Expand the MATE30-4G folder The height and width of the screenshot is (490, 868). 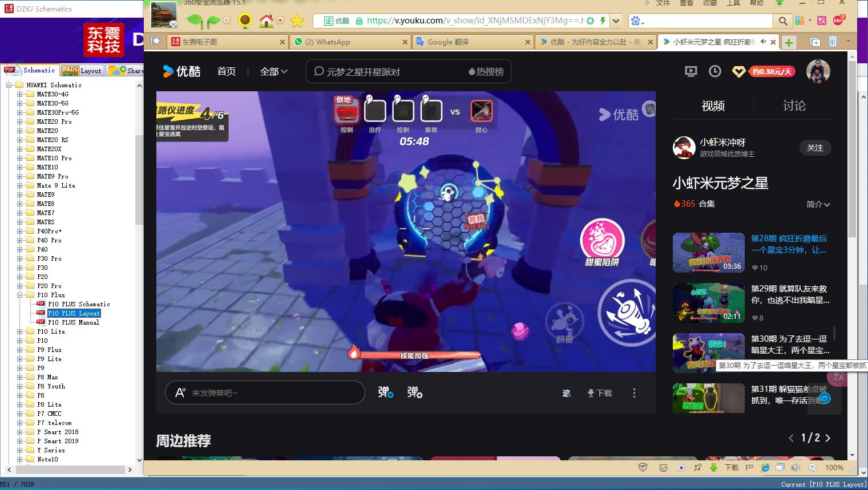pyautogui.click(x=20, y=94)
